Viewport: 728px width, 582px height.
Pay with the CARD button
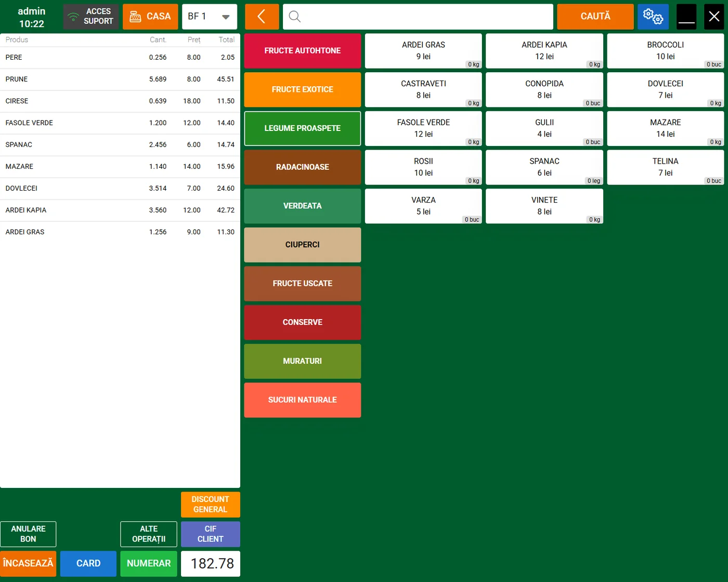tap(88, 563)
